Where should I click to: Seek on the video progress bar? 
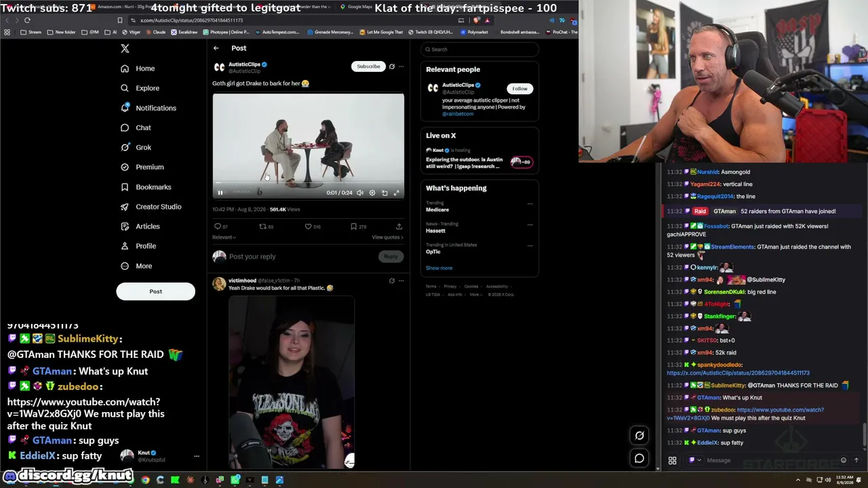[308, 183]
